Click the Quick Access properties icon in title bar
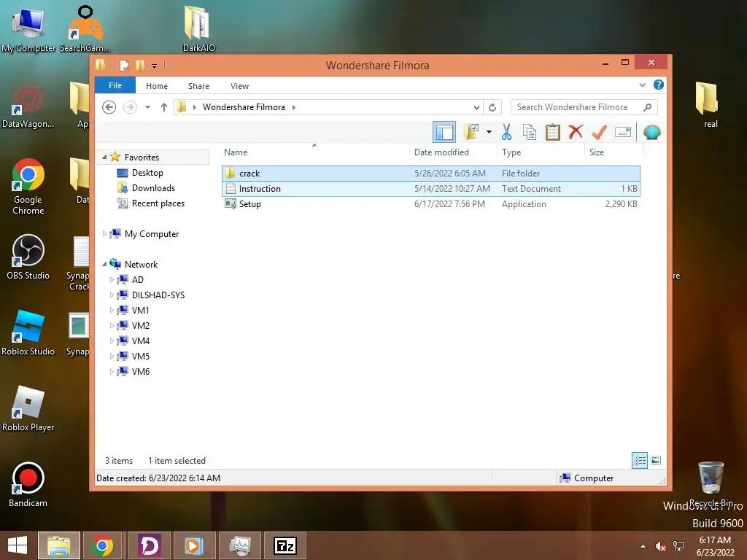747x560 pixels. (x=124, y=65)
